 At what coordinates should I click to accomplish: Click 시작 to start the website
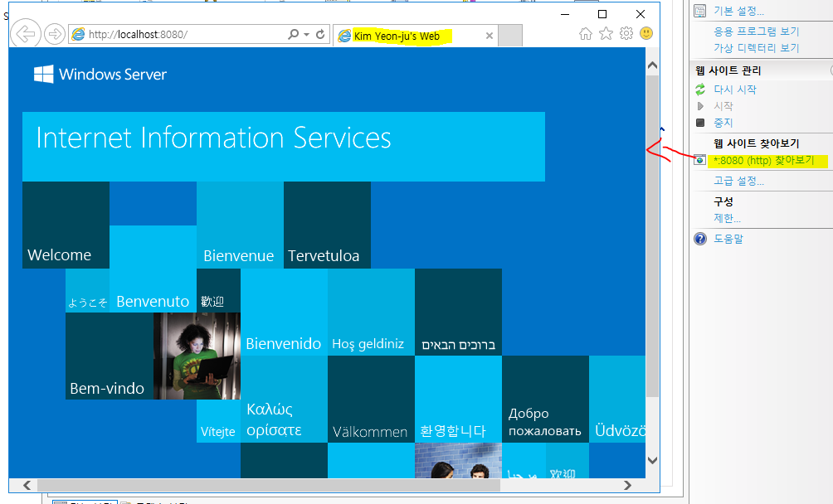tap(723, 106)
